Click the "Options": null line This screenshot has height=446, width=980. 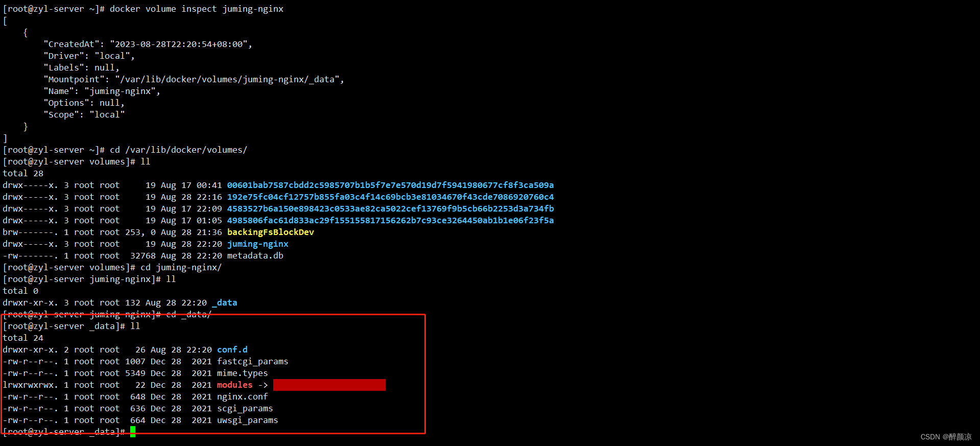(x=84, y=103)
